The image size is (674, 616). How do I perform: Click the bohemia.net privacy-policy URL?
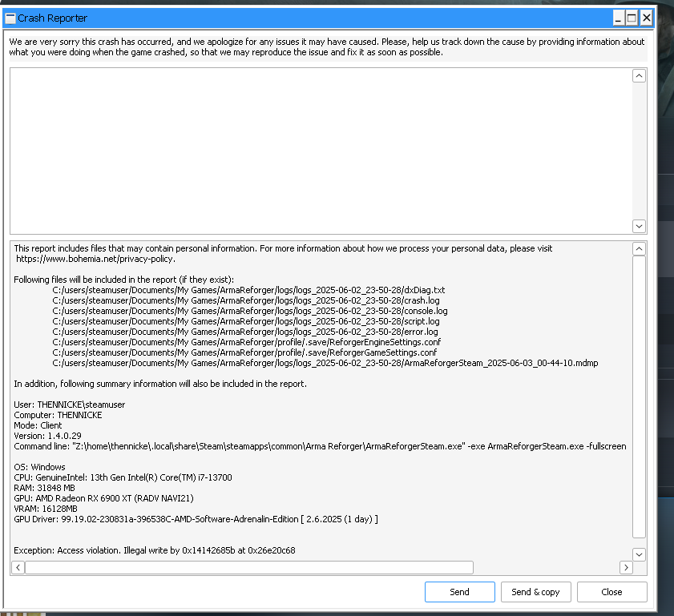[x=95, y=259]
